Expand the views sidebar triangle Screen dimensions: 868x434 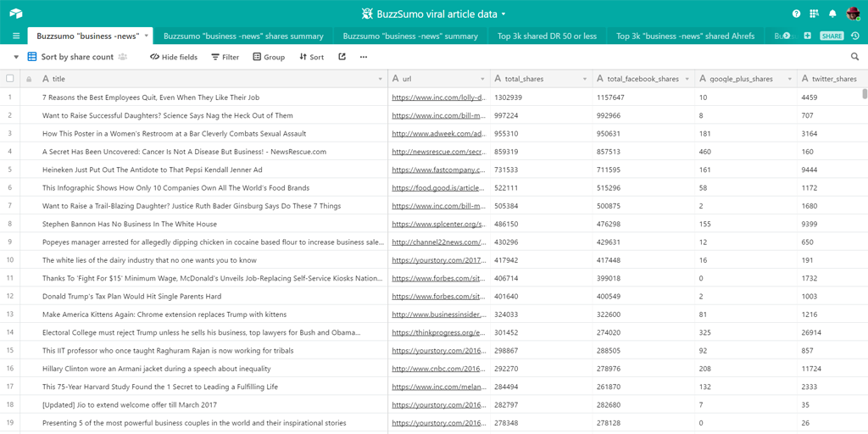point(16,57)
